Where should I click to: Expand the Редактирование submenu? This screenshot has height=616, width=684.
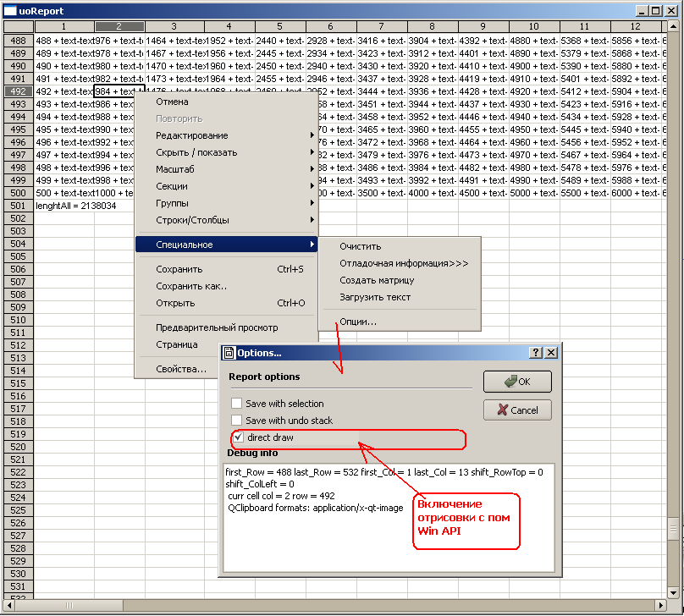(192, 135)
